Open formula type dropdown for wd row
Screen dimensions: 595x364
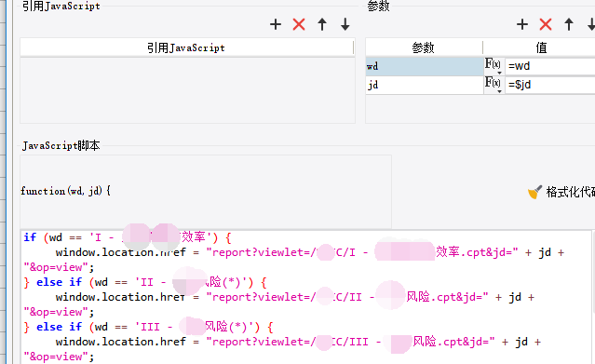pos(494,66)
